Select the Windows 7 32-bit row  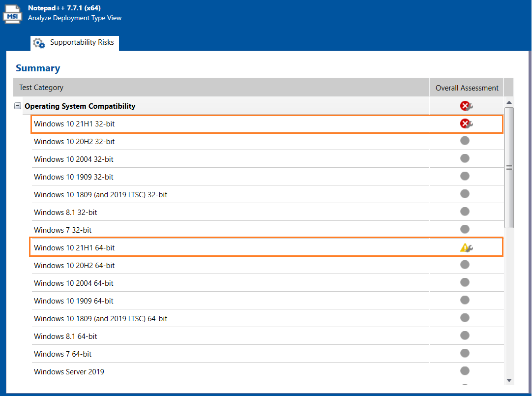(x=267, y=230)
